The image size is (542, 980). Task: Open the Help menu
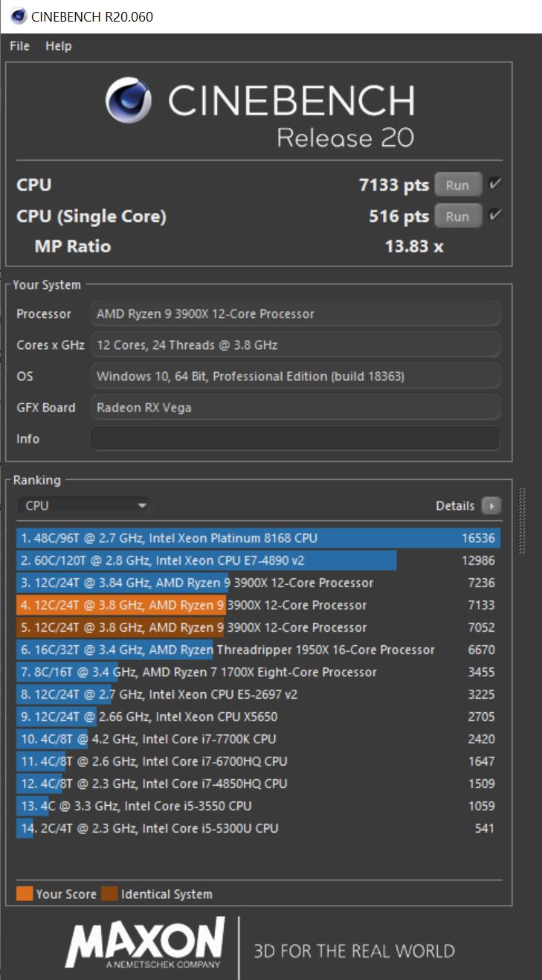(58, 46)
